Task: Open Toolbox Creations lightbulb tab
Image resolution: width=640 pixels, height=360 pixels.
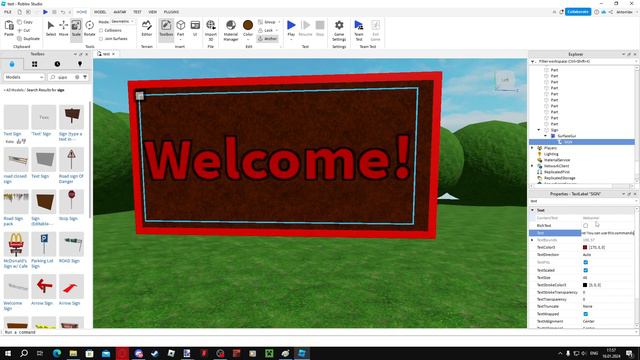Action: [80, 64]
